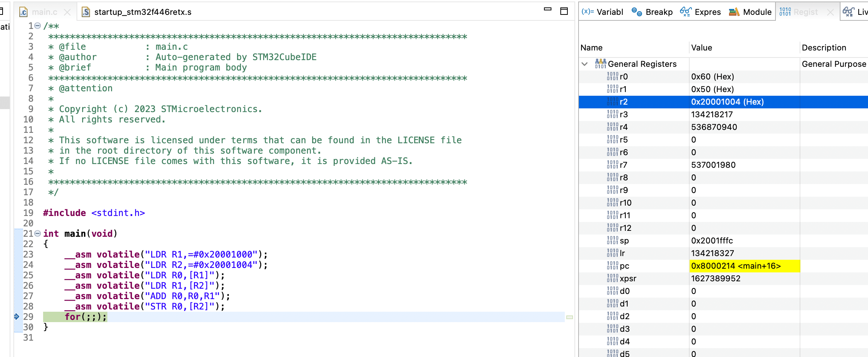Click the r0 register icon

tap(613, 76)
